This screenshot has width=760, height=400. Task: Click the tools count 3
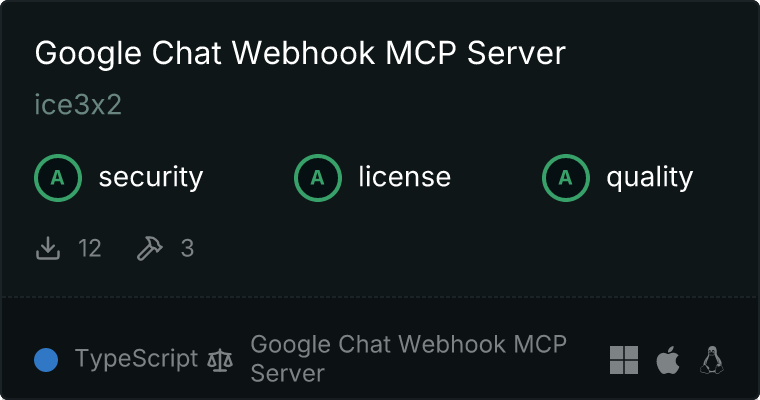187,248
